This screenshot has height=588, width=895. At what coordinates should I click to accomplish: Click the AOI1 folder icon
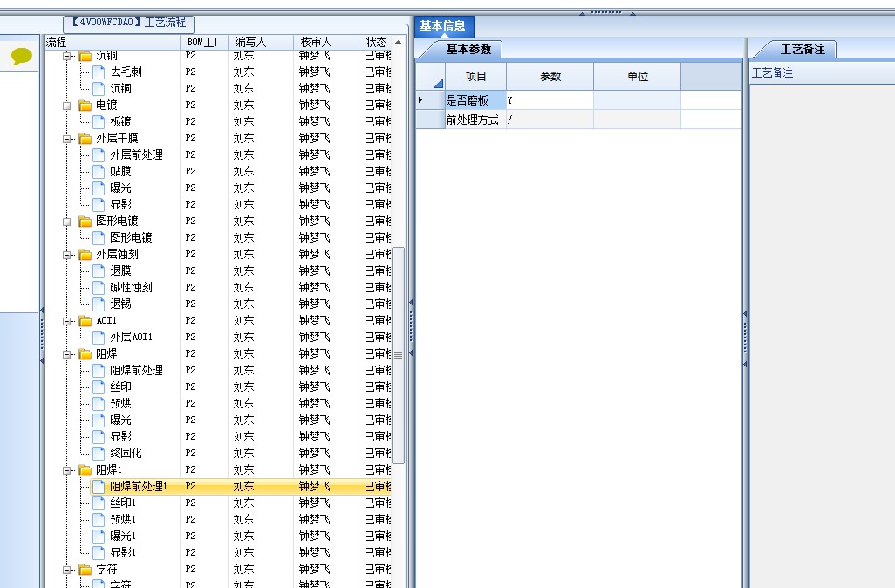(x=85, y=321)
